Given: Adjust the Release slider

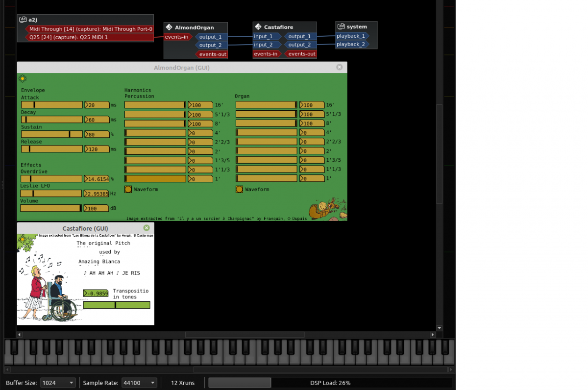Looking at the screenshot, I should [52, 149].
